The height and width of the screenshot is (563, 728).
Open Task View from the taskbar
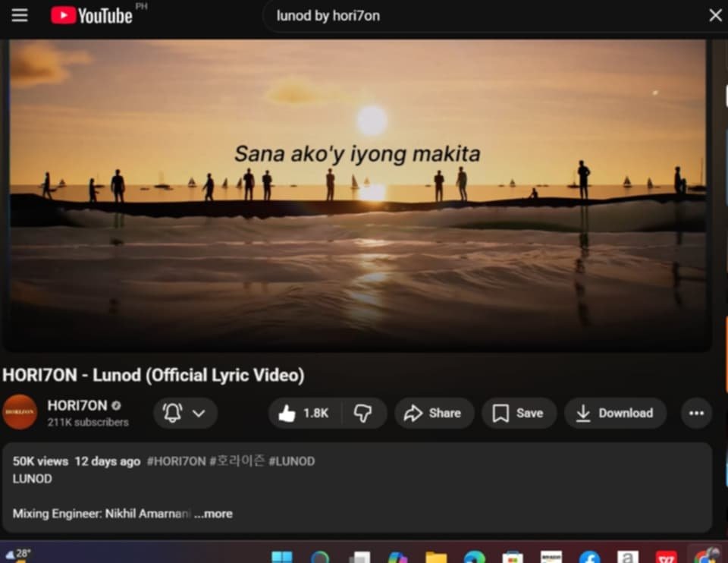[x=359, y=556]
